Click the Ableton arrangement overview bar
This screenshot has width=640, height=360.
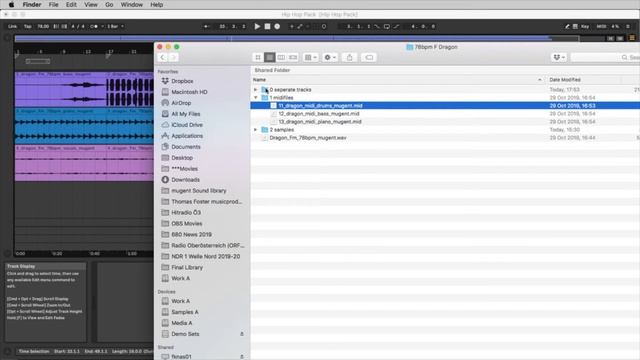click(x=297, y=38)
